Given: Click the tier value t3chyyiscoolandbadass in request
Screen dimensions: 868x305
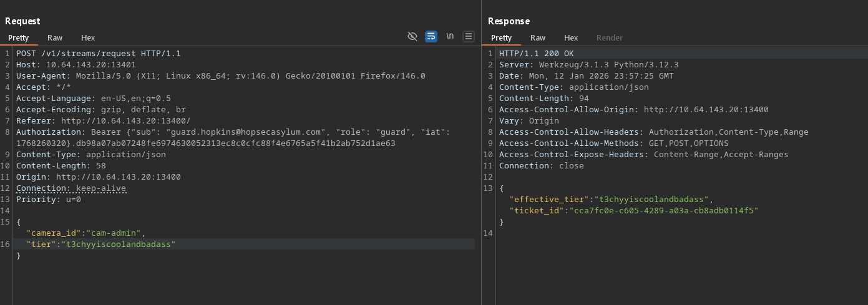Looking at the screenshot, I should tap(117, 244).
